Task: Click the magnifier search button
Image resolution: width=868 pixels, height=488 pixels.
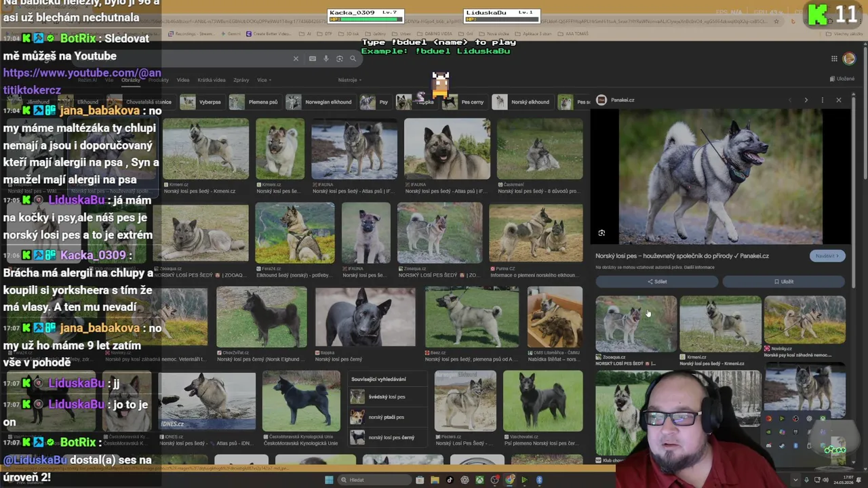Action: [x=353, y=59]
